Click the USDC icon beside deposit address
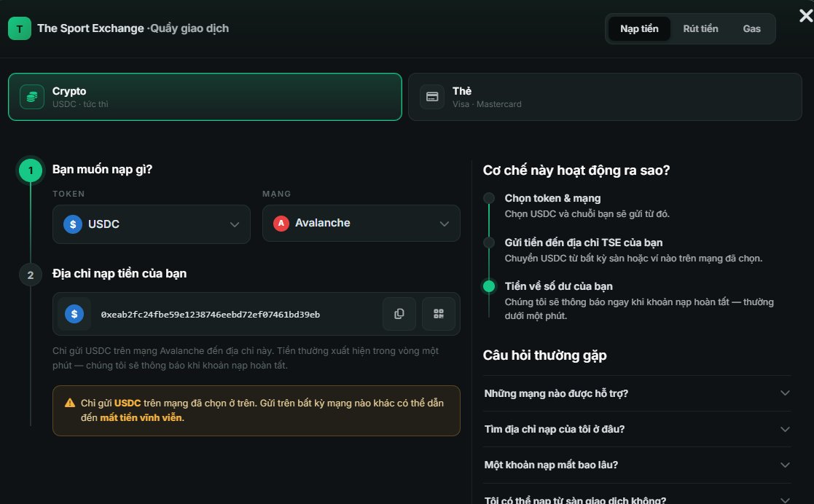The width and height of the screenshot is (814, 504). tap(74, 314)
